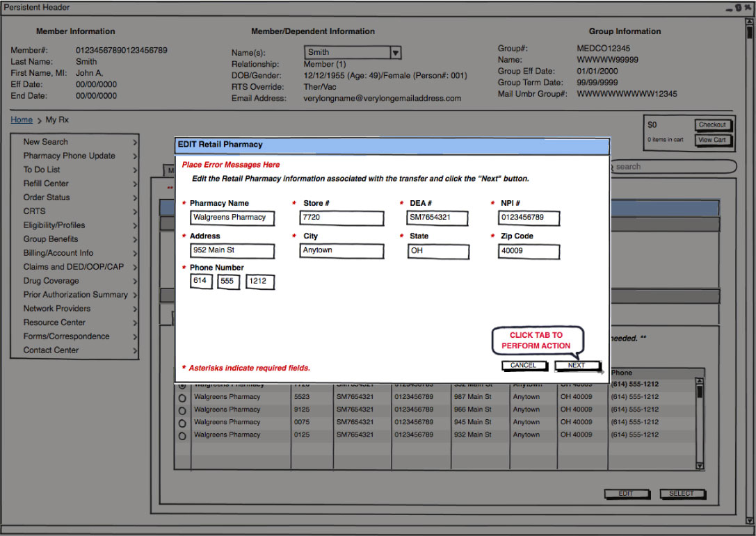Click the Address input field
This screenshot has width=756, height=536.
tap(232, 251)
